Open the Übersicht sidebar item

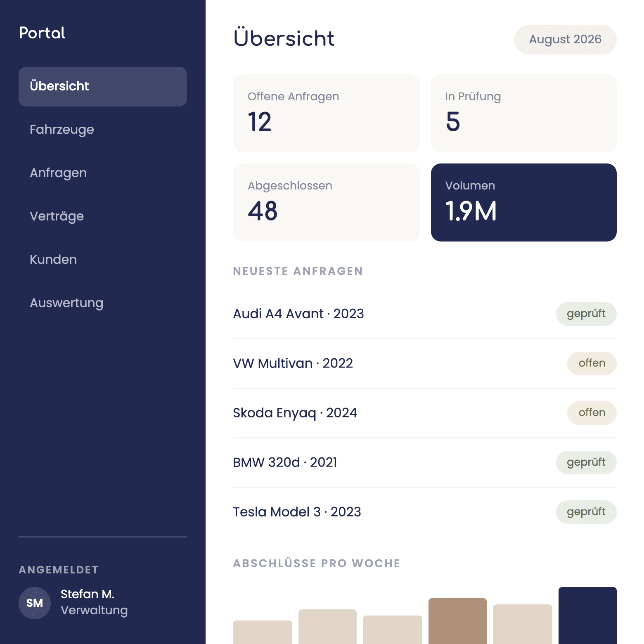103,87
